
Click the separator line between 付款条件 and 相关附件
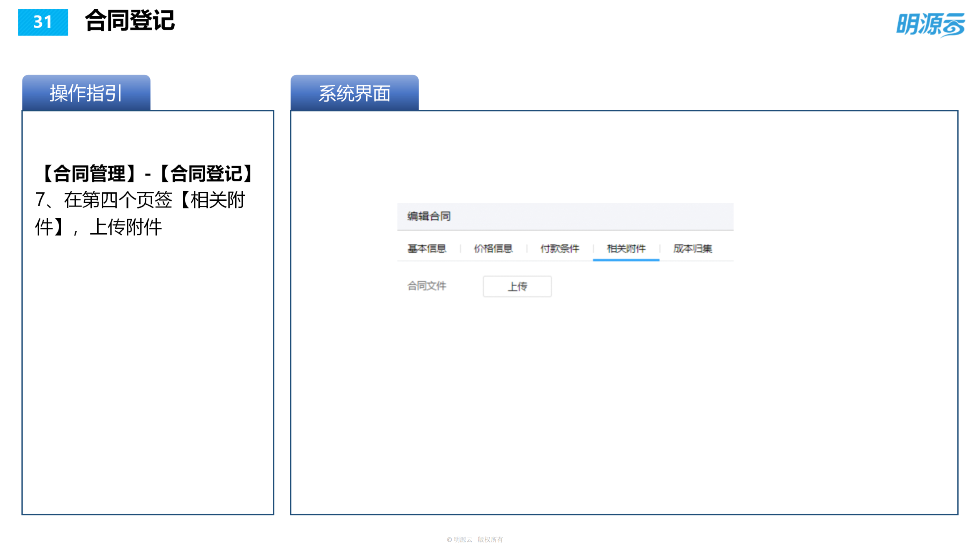coord(593,249)
